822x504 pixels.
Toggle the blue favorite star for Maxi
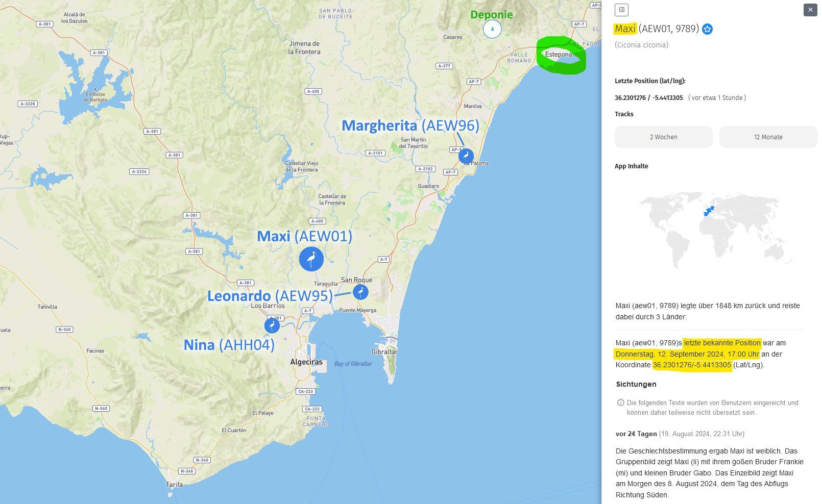707,29
